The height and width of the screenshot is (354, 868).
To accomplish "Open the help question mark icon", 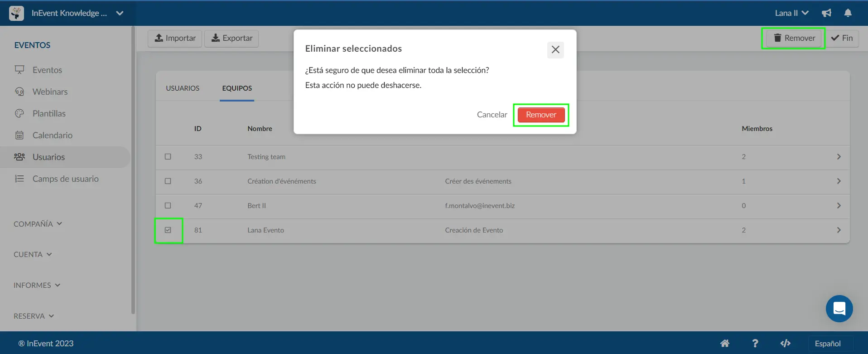I will pos(755,343).
